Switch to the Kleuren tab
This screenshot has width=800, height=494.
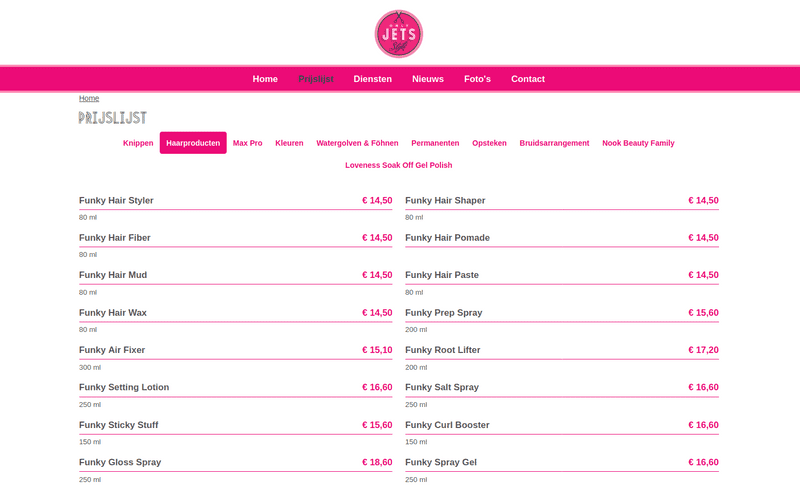coord(289,143)
